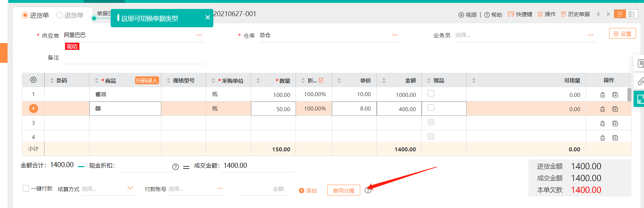Close the 这里可切换单据类型 tooltip
Screen dimensions: 644x208
point(208,18)
